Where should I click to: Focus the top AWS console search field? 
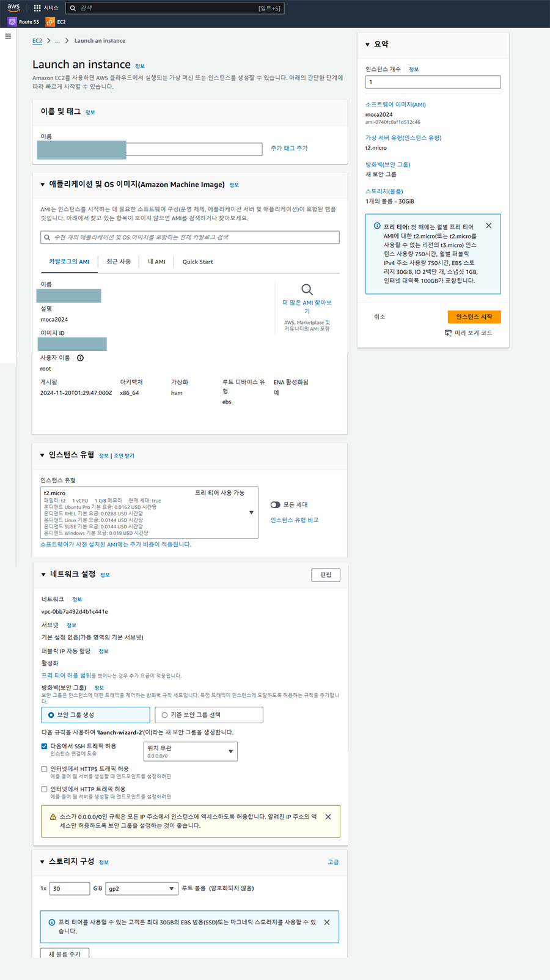[175, 8]
